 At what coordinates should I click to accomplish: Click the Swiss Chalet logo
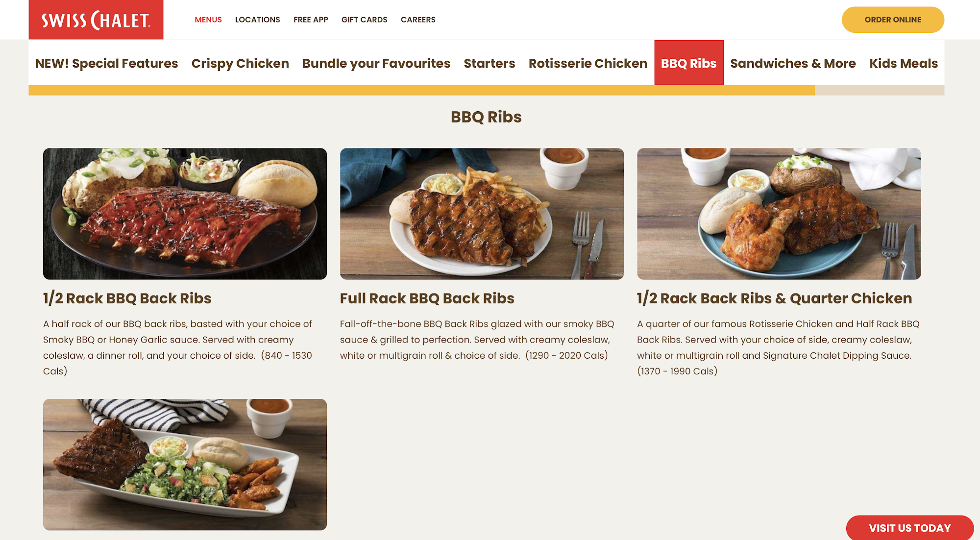point(96,20)
